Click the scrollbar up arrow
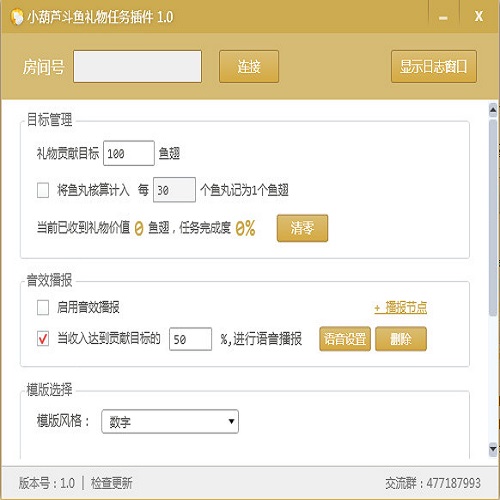The height and width of the screenshot is (500, 500). pyautogui.click(x=493, y=110)
